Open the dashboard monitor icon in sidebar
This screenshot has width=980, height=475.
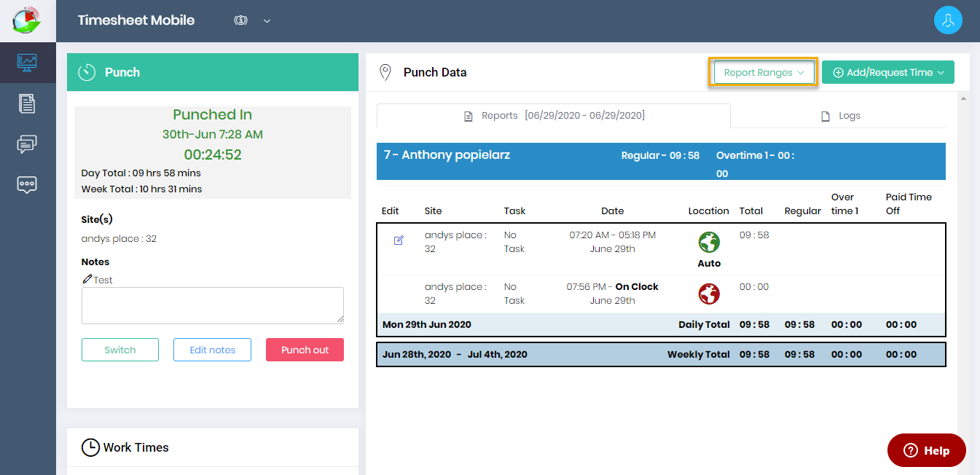pos(27,63)
